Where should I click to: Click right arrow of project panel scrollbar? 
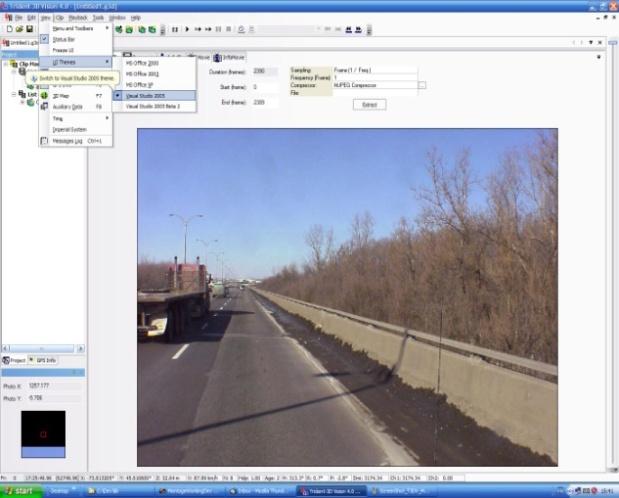81,348
